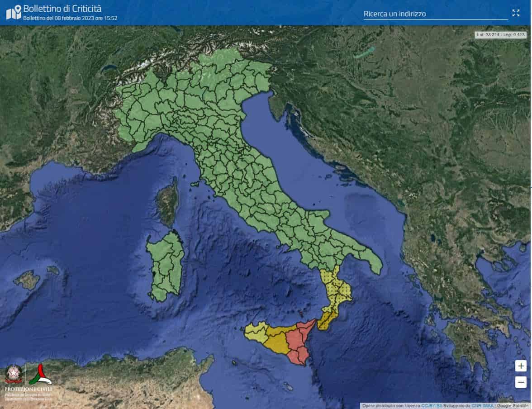Open the CNR IMAA developer link
532x409 pixels.
(482, 405)
